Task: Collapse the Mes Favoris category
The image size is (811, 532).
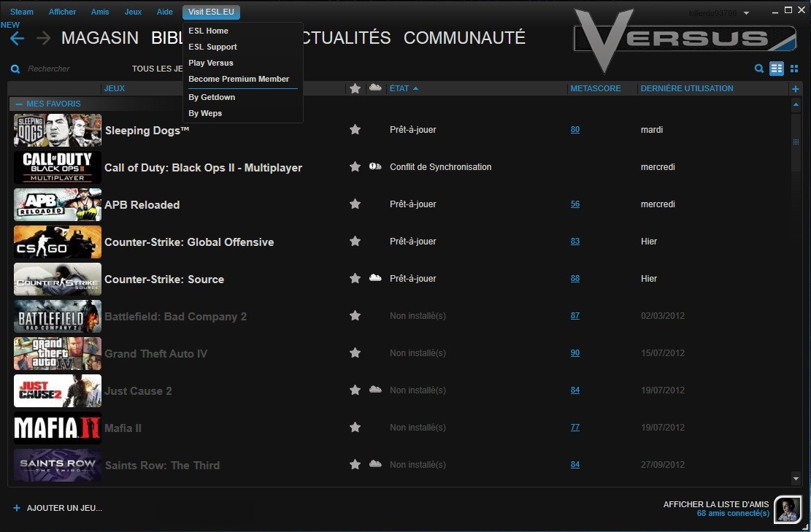Action: (x=19, y=104)
